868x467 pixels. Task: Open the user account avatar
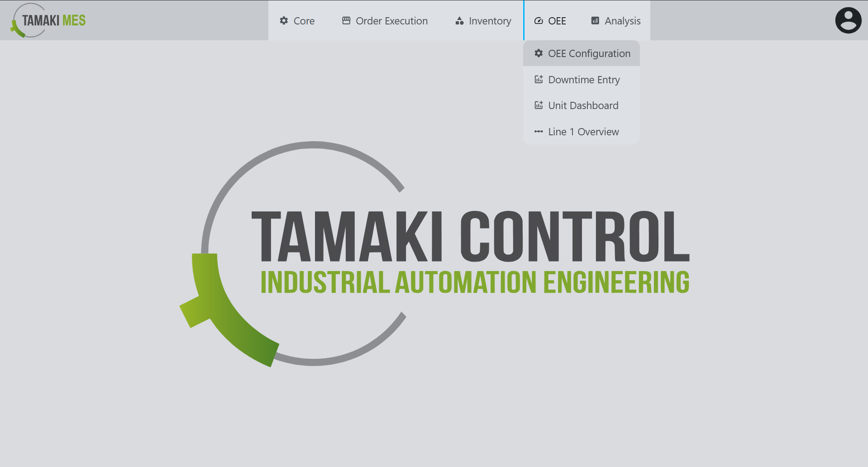click(x=848, y=20)
